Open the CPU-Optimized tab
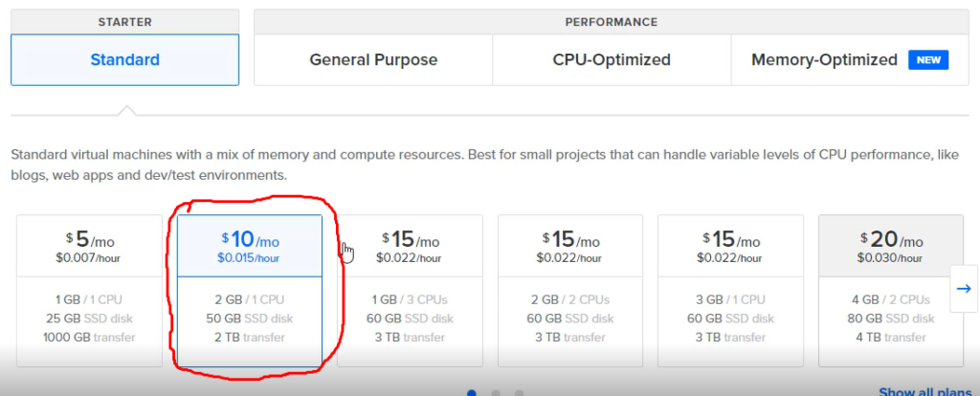The width and height of the screenshot is (980, 396). click(612, 60)
